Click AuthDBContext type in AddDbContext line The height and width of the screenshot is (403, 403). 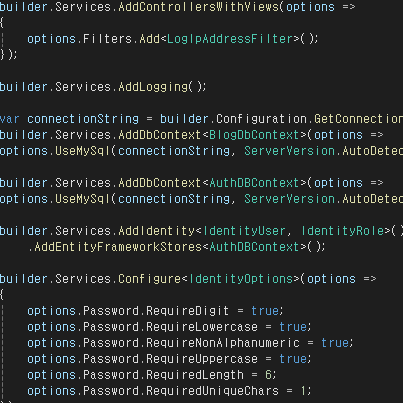254,183
